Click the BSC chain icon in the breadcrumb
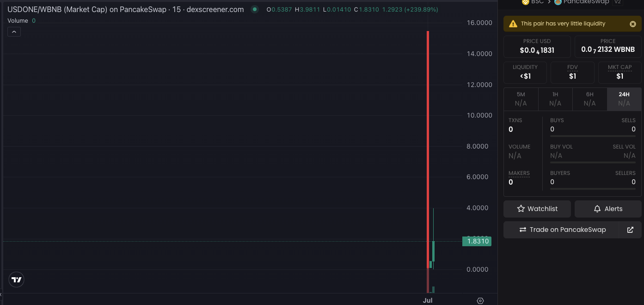The width and height of the screenshot is (644, 305). click(526, 2)
